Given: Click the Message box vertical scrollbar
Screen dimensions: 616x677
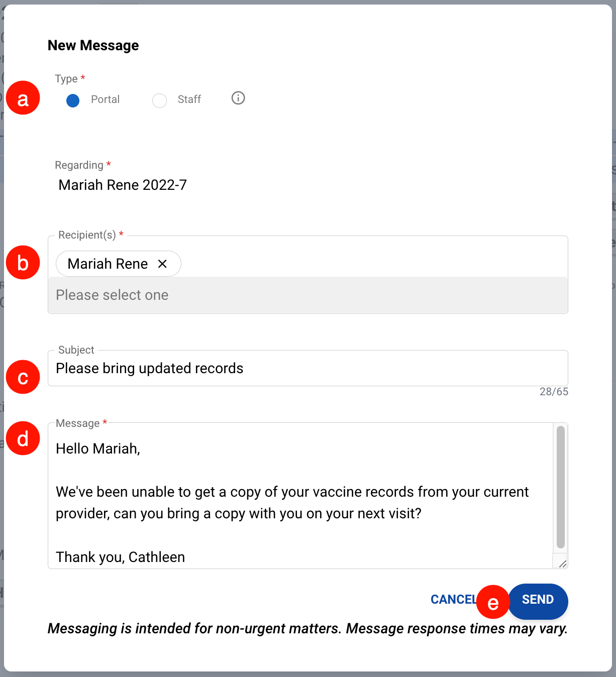Looking at the screenshot, I should click(560, 487).
